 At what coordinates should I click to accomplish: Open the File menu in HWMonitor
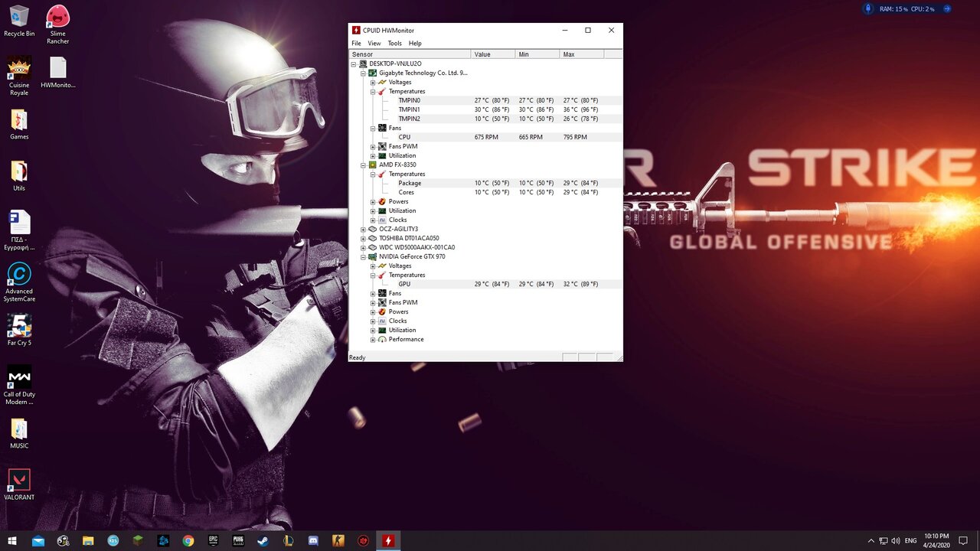pyautogui.click(x=356, y=44)
